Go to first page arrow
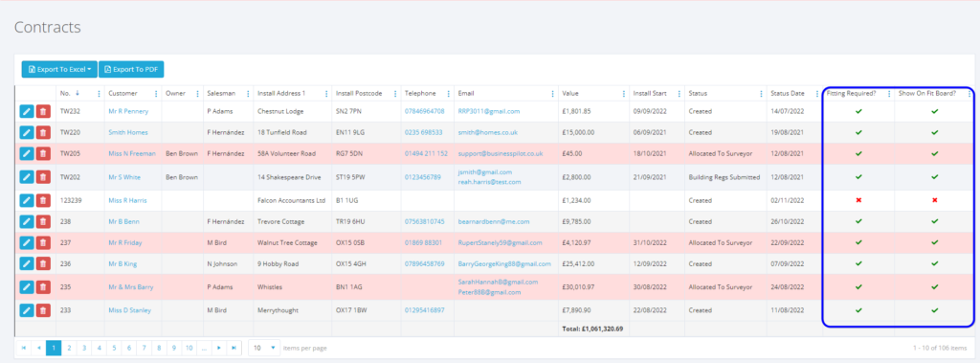Viewport: 980px width, 363px height. (x=24, y=348)
